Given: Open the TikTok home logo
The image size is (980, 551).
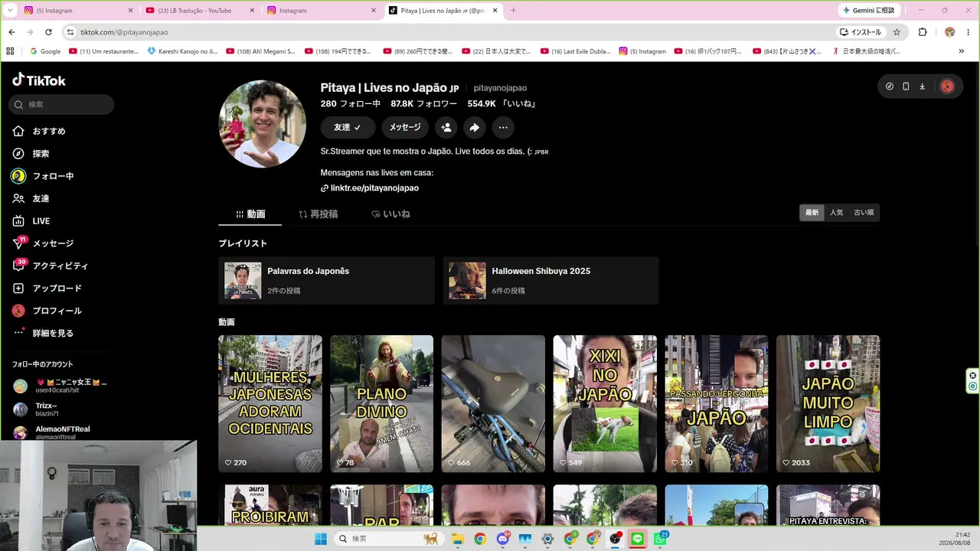Looking at the screenshot, I should coord(39,80).
